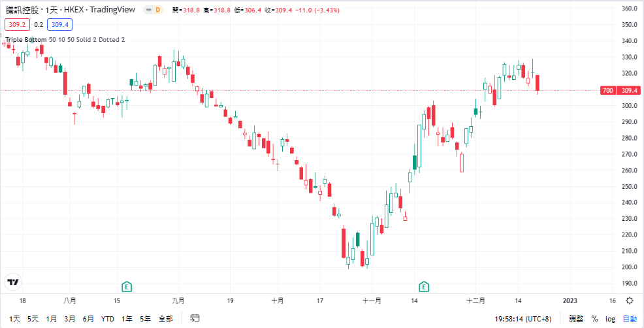
Task: Click the blue 309.4 buy price box
Action: click(60, 25)
